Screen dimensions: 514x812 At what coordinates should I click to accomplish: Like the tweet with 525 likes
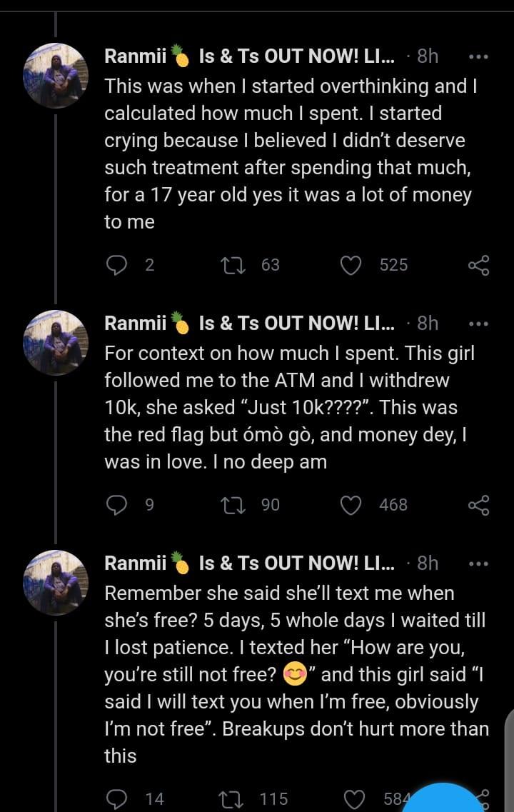point(350,265)
